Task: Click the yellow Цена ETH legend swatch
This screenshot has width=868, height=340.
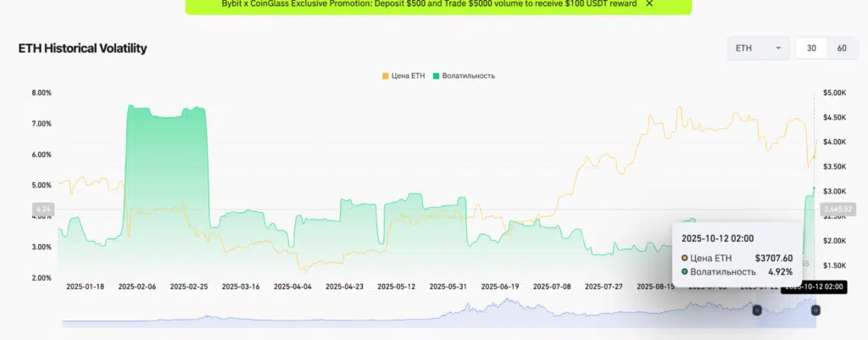Action: 386,75
